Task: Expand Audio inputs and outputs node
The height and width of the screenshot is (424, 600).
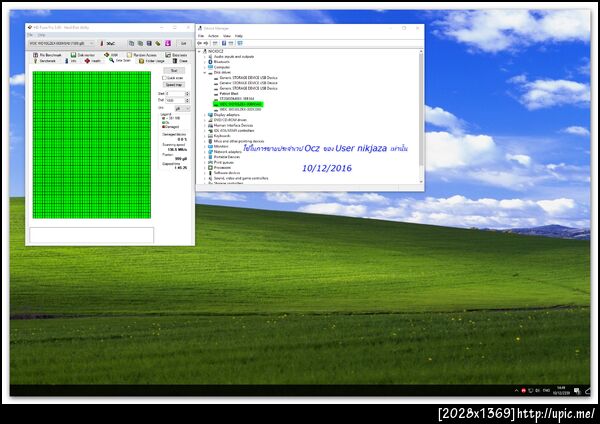Action: pos(204,57)
